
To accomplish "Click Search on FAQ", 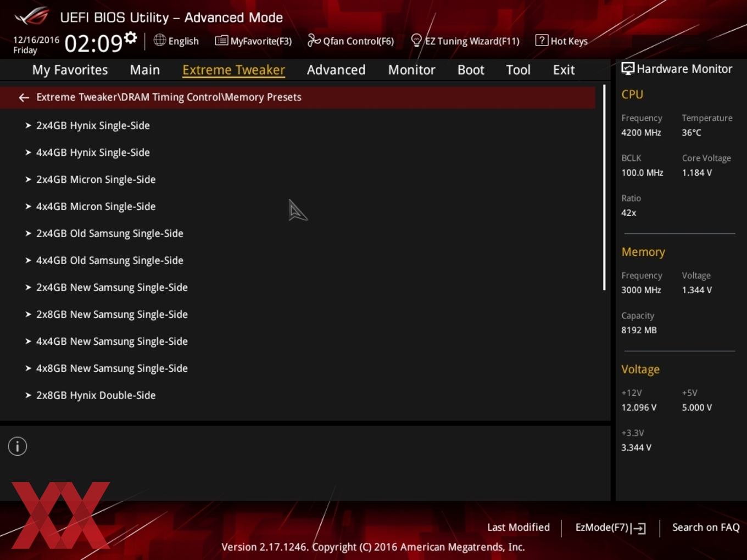I will [x=706, y=527].
